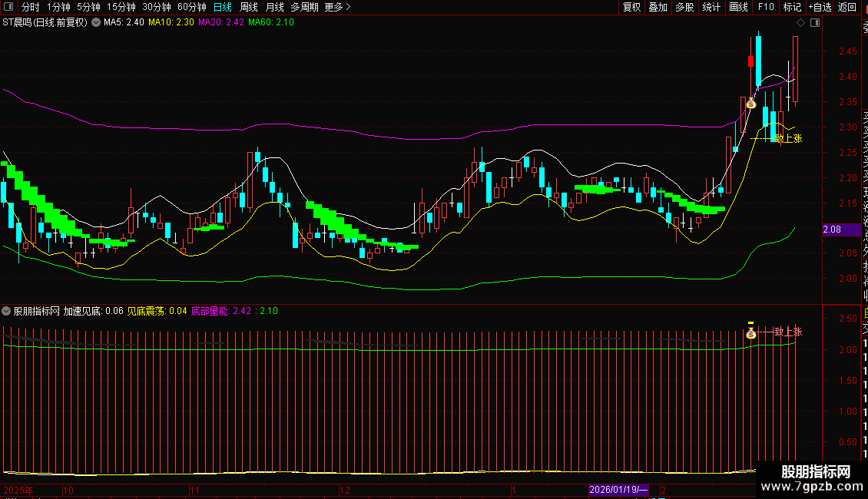The image size is (868, 499).
Task: Select the 日线 daily period
Action: 223,7
